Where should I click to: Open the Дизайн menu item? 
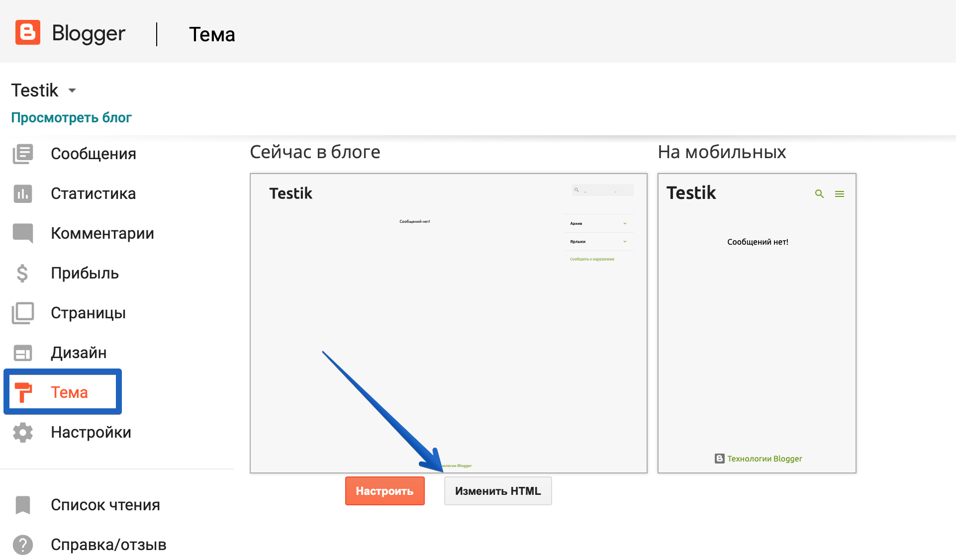click(x=79, y=353)
